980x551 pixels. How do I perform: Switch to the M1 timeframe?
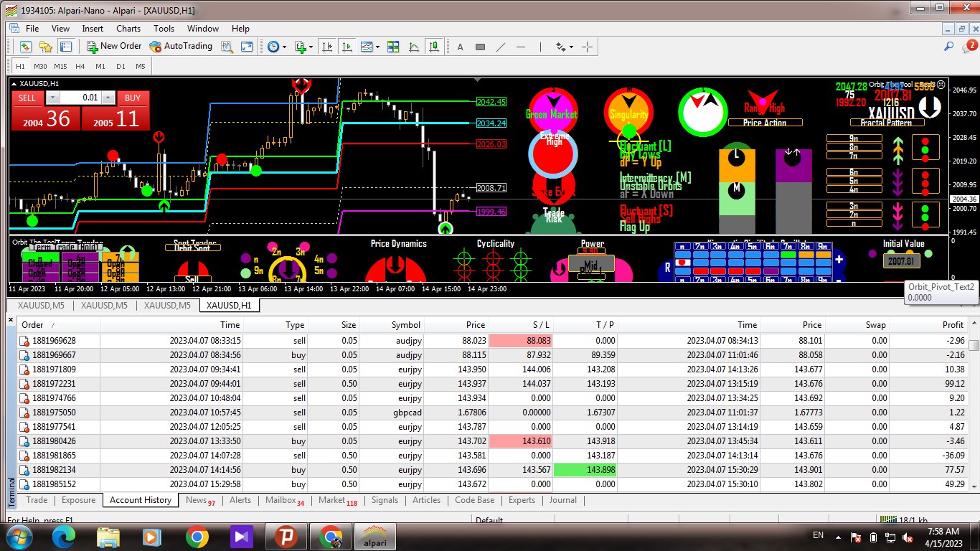pos(100,67)
